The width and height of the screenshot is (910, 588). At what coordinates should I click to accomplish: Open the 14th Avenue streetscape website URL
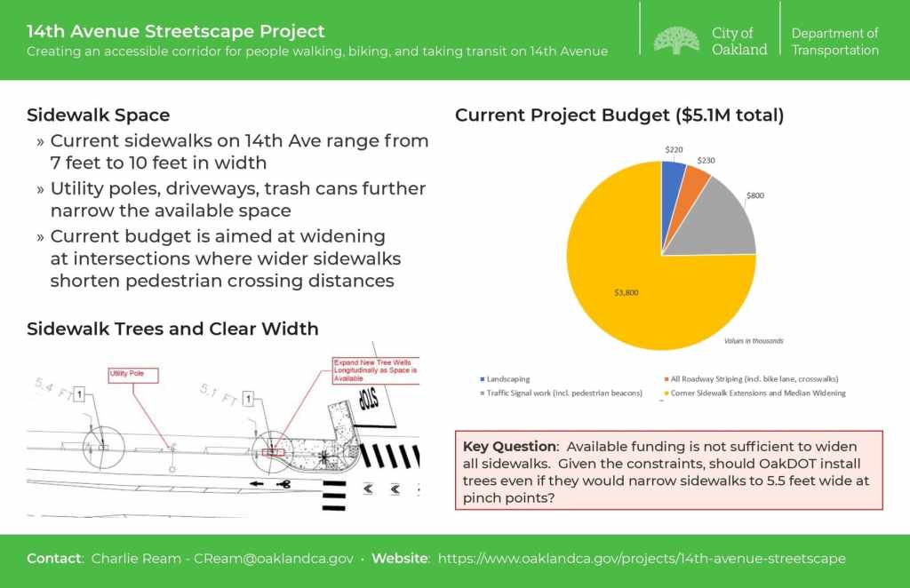point(642,559)
